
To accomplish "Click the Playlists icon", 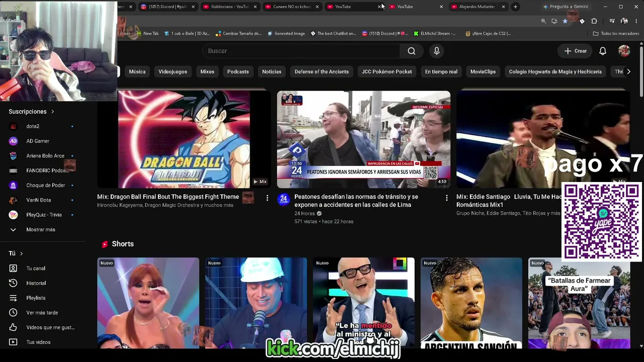I will click(x=14, y=298).
